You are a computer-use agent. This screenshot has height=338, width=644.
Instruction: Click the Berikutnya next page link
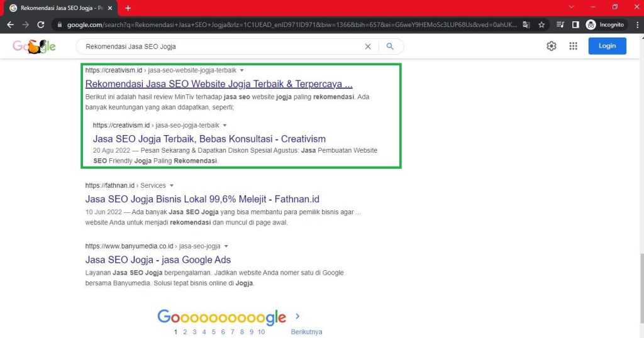306,332
